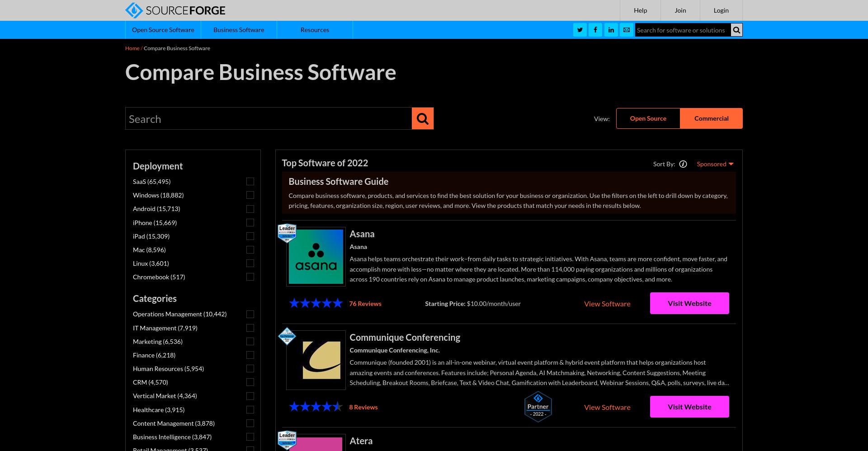The height and width of the screenshot is (451, 868).
Task: Focus the header software search box
Action: click(683, 30)
